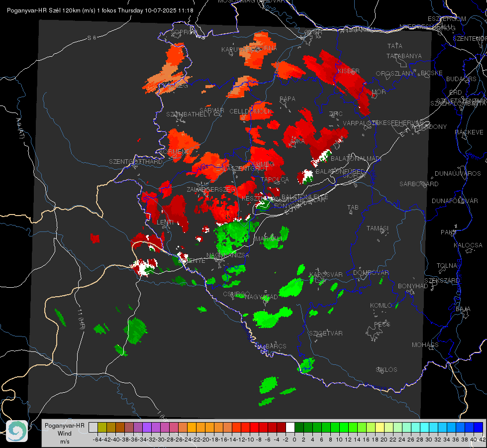Select the CSURGO city label
487x448 pixels.
point(236,294)
